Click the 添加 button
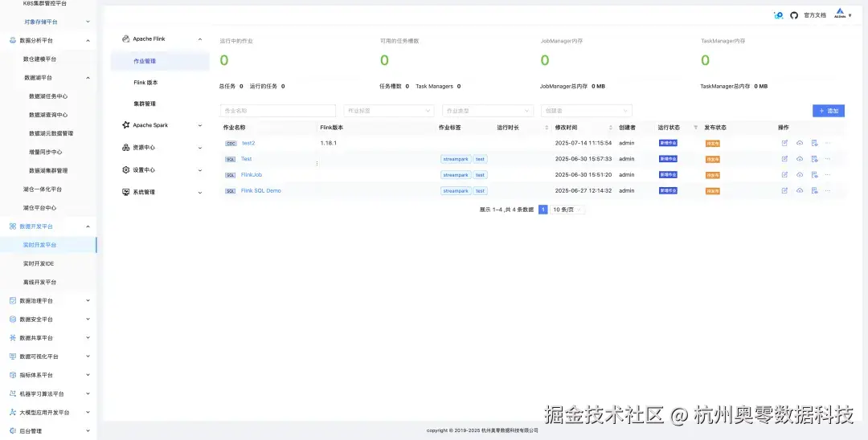 tap(828, 111)
